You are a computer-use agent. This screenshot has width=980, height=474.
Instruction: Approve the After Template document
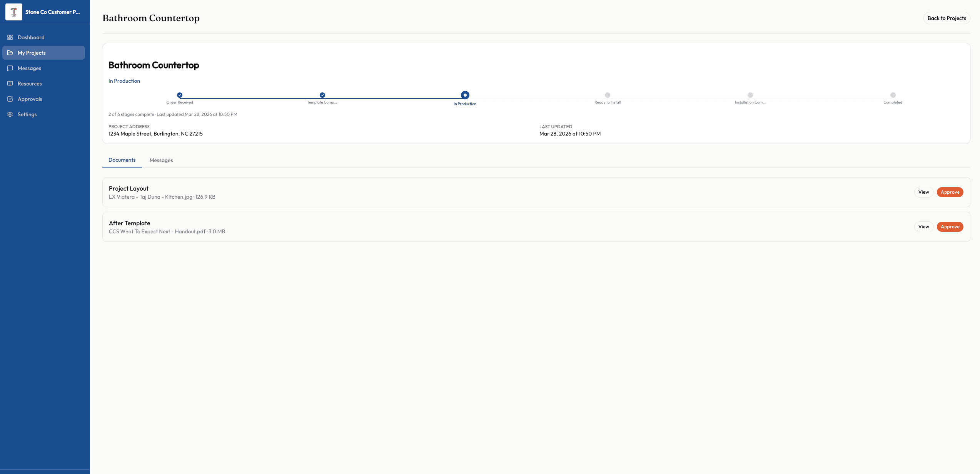(x=950, y=226)
